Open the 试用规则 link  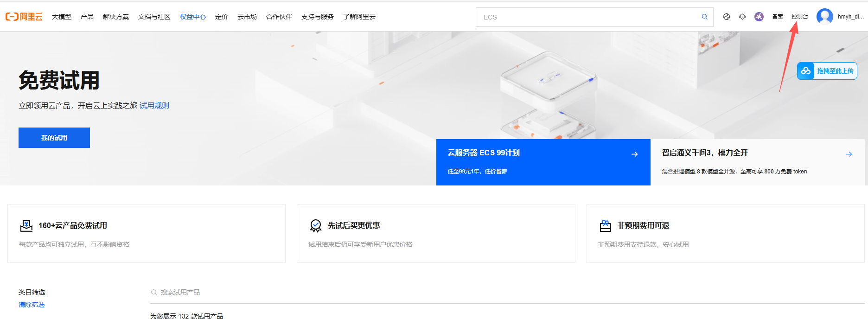(x=154, y=106)
